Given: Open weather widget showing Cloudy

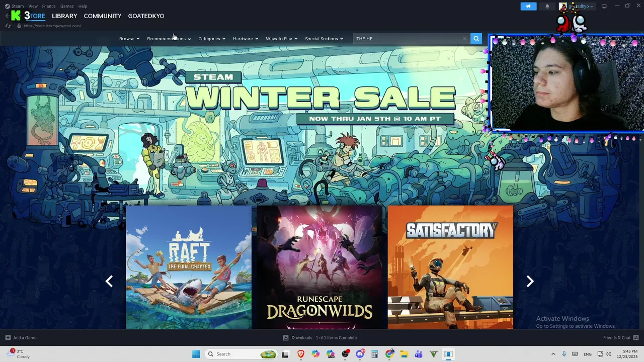Looking at the screenshot, I should point(18,354).
